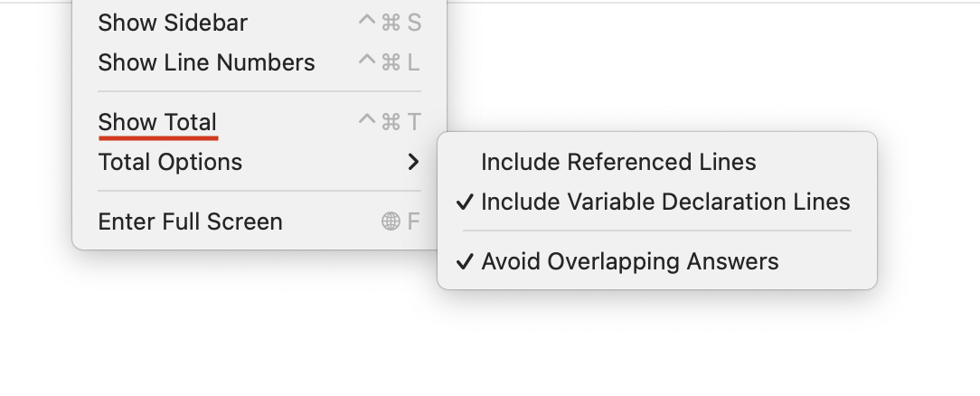Uncheck Include Variable Declaration Lines
This screenshot has height=396, width=980.
(x=657, y=202)
